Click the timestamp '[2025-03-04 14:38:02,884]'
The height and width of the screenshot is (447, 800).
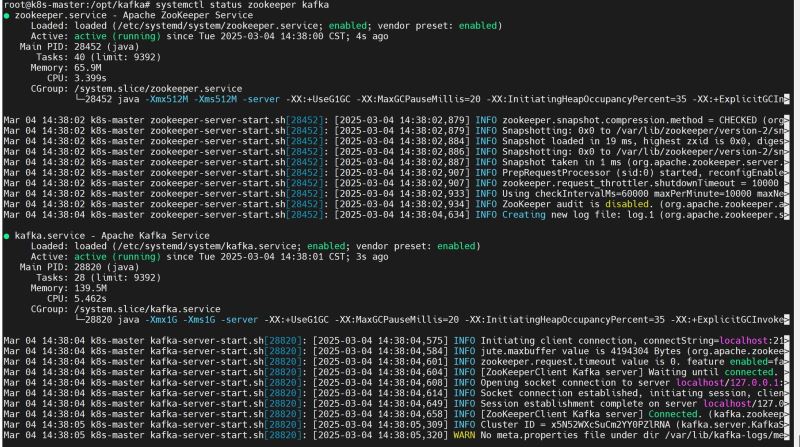click(x=402, y=141)
